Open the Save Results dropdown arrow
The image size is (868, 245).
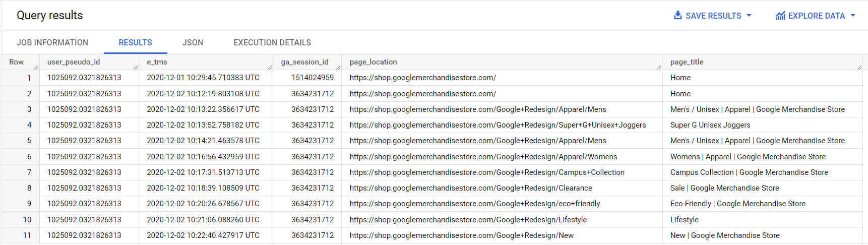click(749, 16)
